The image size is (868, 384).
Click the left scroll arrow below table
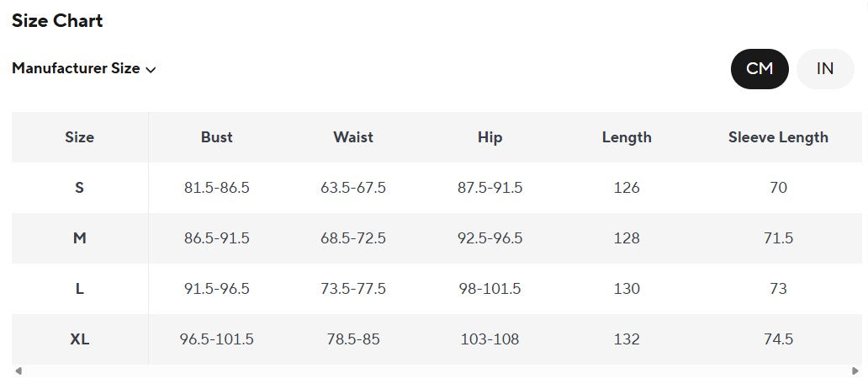[19, 371]
